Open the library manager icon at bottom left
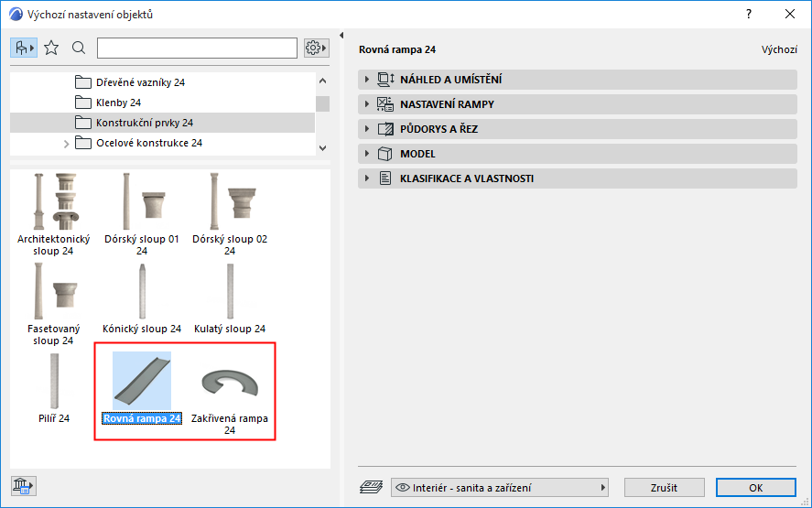 pos(23,486)
